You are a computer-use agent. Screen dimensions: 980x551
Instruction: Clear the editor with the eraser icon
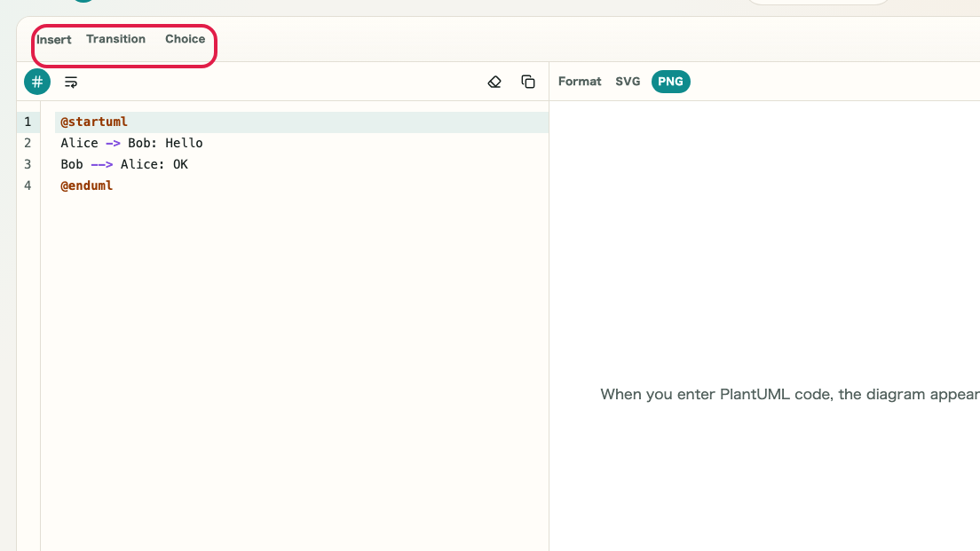[x=494, y=82]
